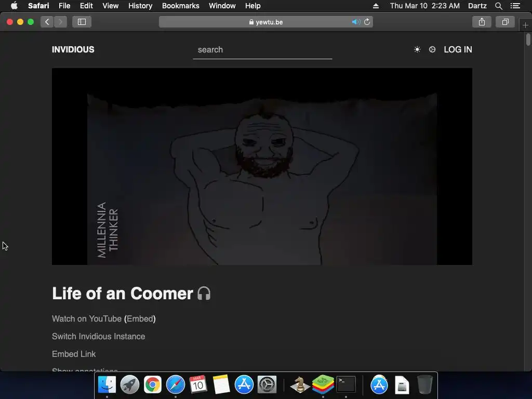Open the Safari menu
This screenshot has width=532, height=399.
[x=38, y=6]
